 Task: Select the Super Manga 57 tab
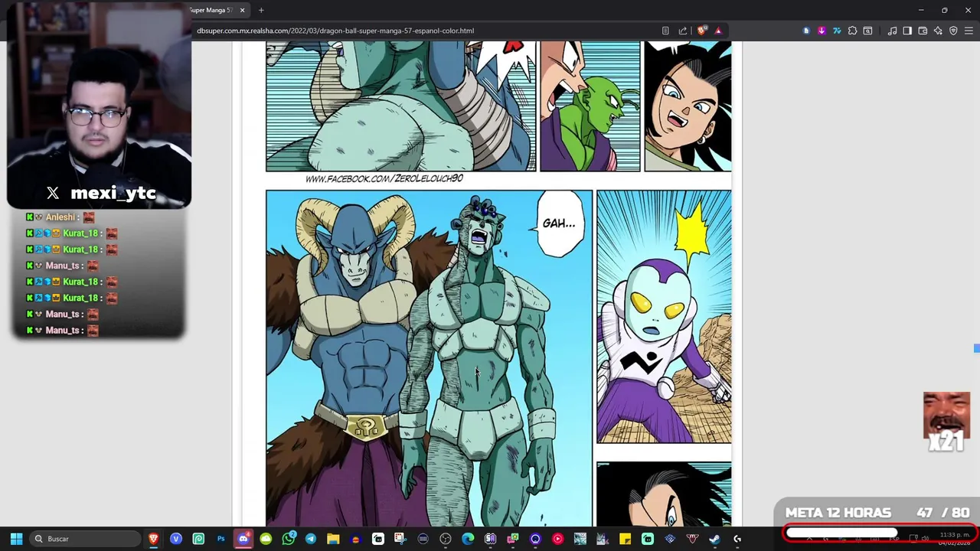[211, 10]
